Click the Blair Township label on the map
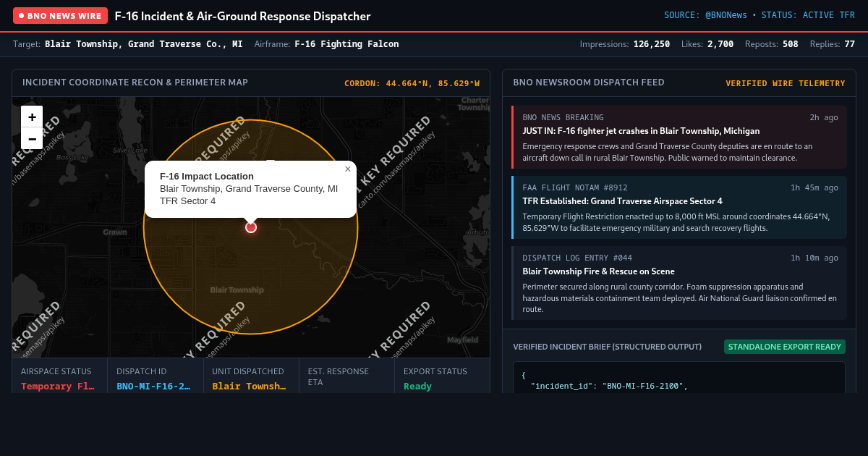868x456 pixels. pyautogui.click(x=237, y=290)
